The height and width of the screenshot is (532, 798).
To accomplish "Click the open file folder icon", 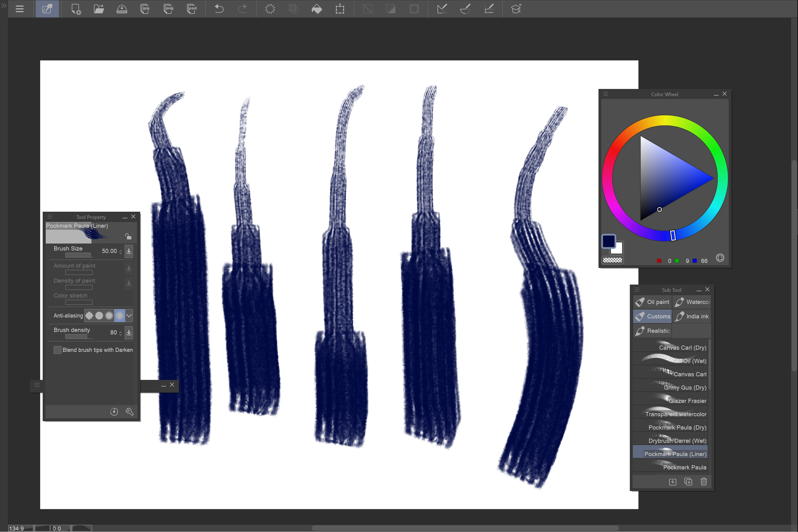I will [x=99, y=9].
